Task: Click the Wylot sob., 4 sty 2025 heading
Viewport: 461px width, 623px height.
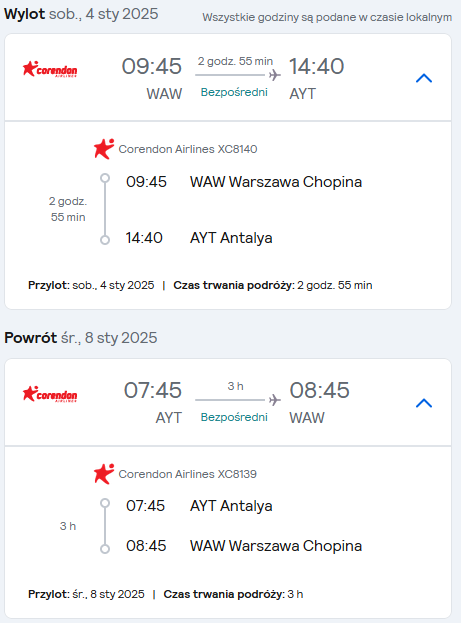Action: (x=81, y=14)
